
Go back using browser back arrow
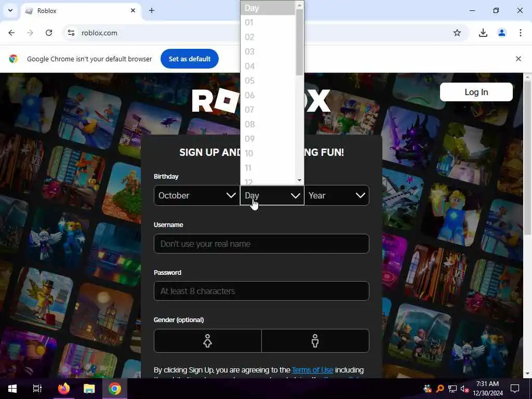point(11,33)
